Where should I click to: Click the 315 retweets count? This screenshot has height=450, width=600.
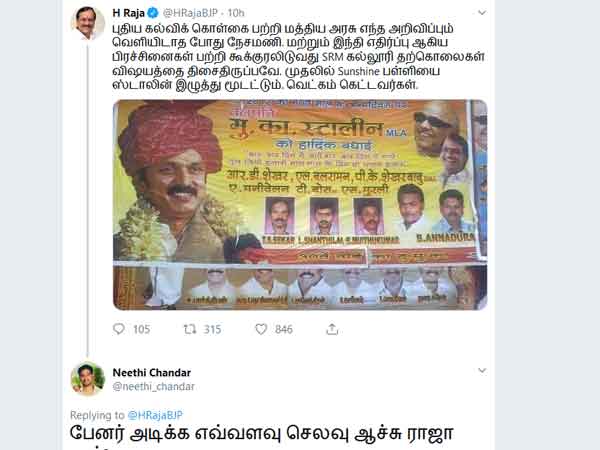212,329
